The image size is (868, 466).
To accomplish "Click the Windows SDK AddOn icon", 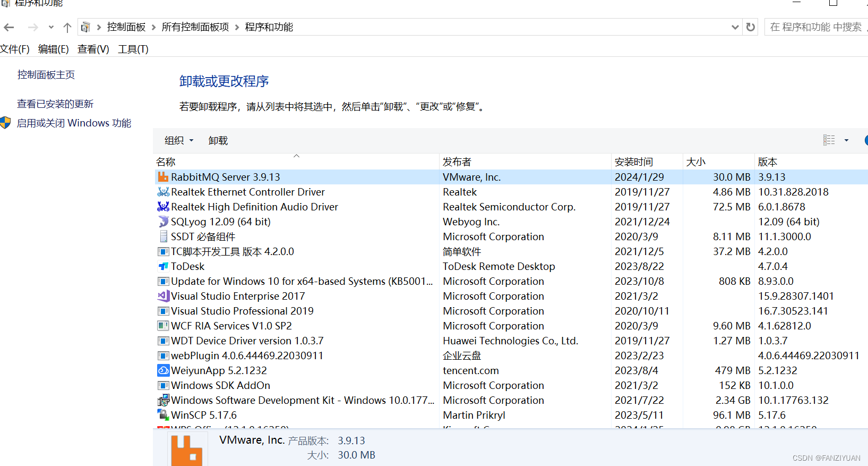I will click(163, 385).
